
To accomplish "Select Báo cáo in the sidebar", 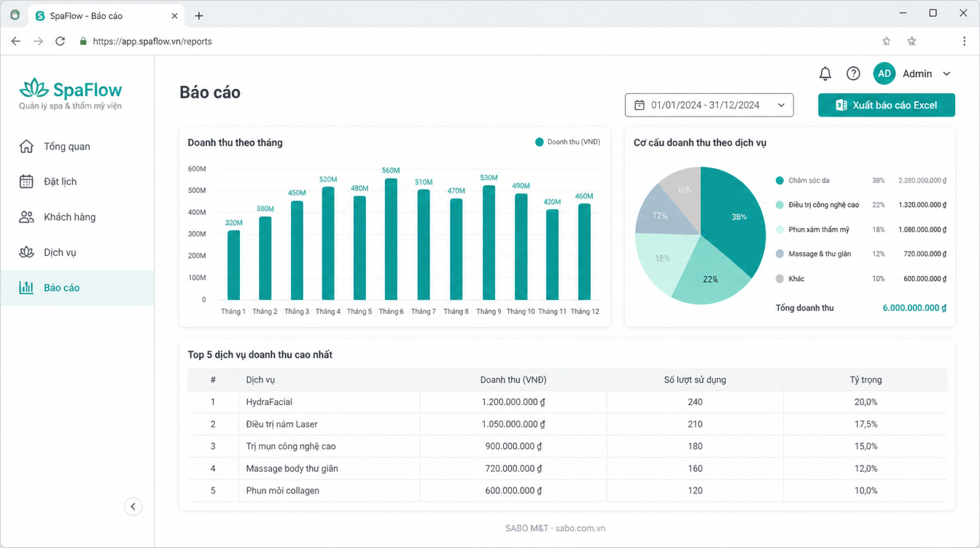I will tap(77, 288).
